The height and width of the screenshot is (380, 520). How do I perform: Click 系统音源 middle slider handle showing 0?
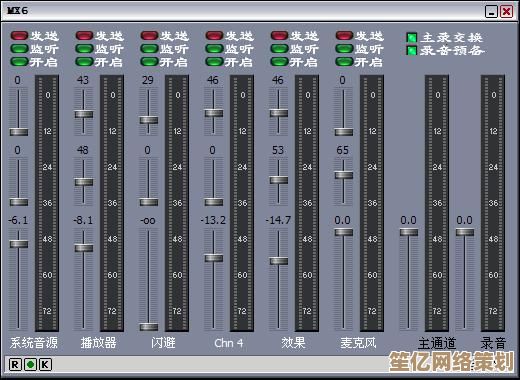click(19, 202)
